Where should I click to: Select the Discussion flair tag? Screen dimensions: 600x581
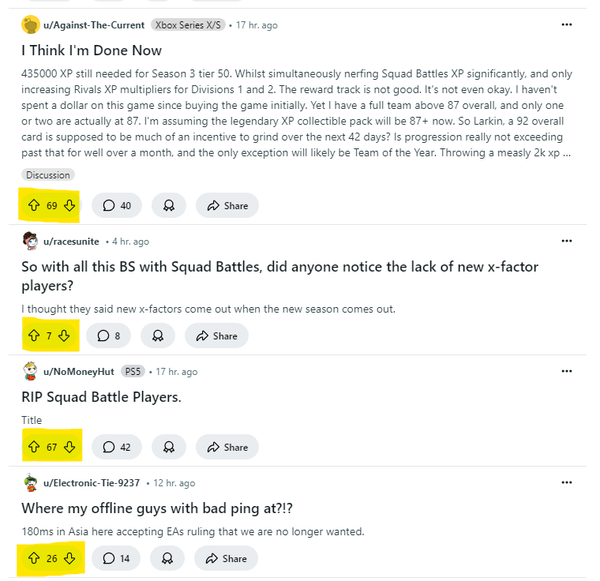(48, 175)
